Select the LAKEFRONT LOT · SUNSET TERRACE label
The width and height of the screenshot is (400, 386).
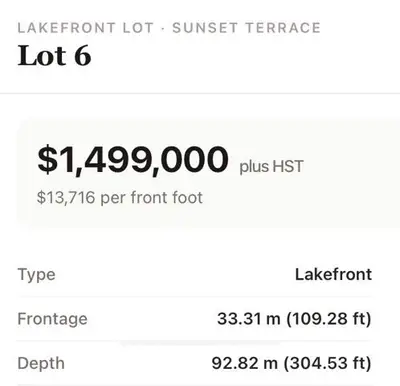pyautogui.click(x=169, y=28)
